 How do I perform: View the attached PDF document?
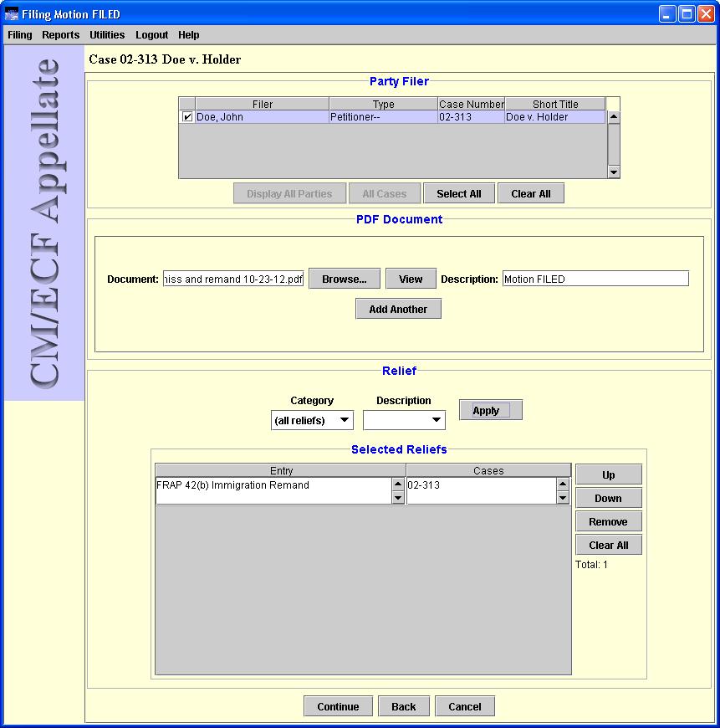pos(411,279)
